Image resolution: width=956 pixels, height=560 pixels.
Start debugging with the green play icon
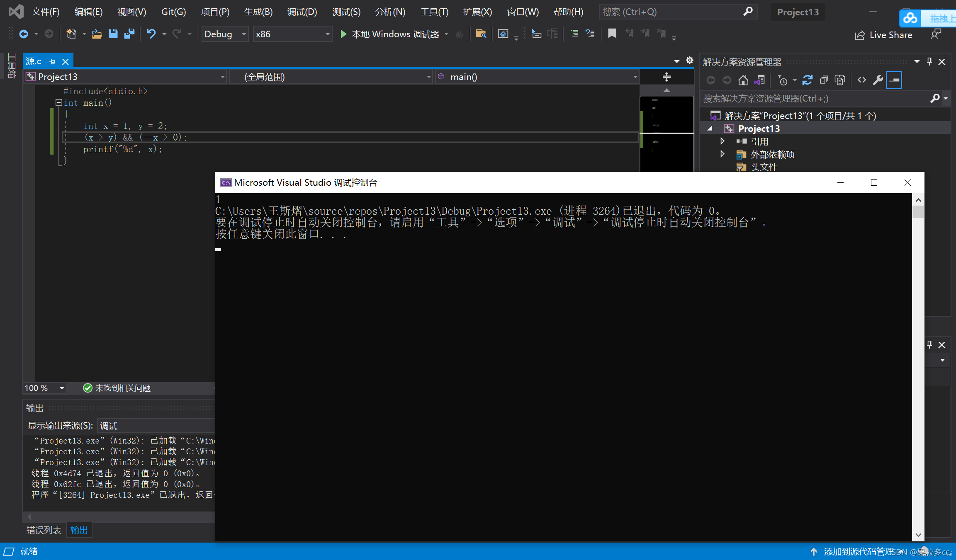[343, 34]
